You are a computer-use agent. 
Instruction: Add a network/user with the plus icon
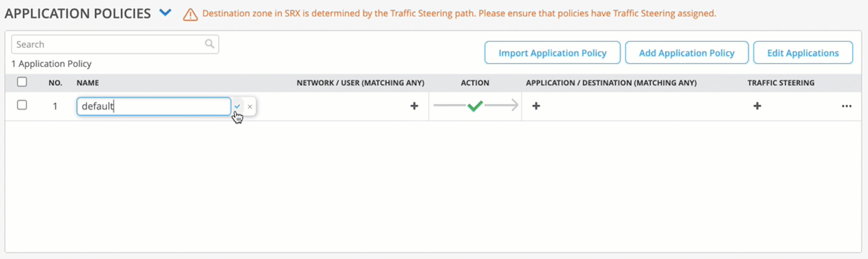click(x=414, y=106)
